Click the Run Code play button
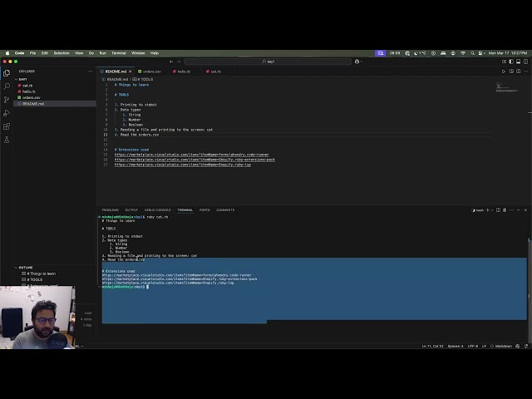Image resolution: width=532 pixels, height=399 pixels. pos(504,71)
